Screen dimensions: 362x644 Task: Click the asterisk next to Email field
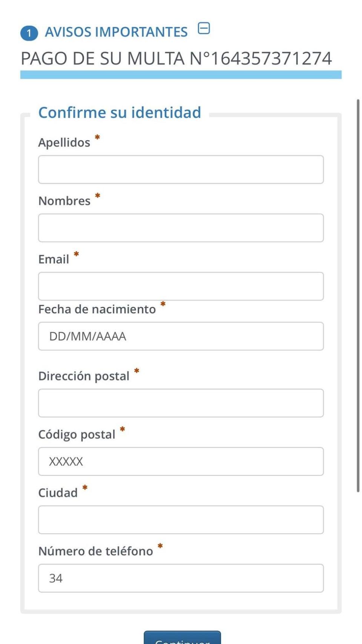pyautogui.click(x=77, y=254)
